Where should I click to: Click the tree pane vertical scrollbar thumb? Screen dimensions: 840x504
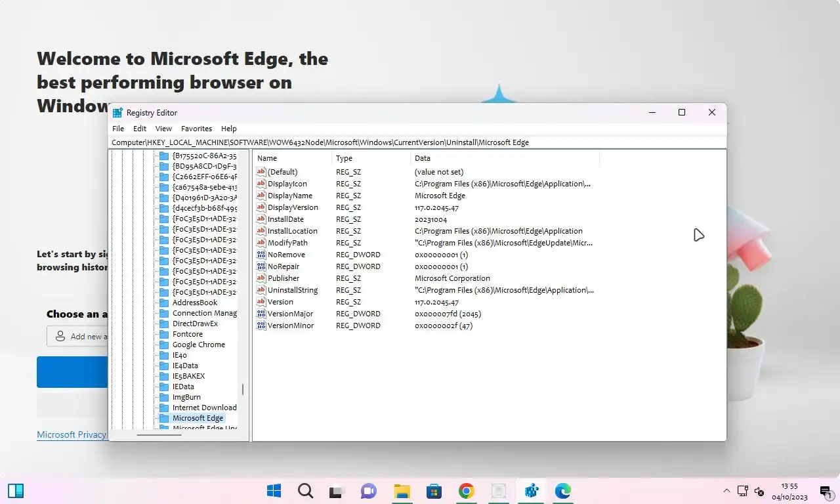click(x=243, y=389)
